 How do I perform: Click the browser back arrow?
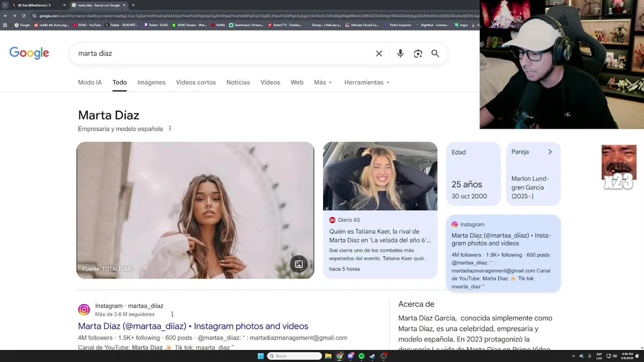pyautogui.click(x=5, y=16)
